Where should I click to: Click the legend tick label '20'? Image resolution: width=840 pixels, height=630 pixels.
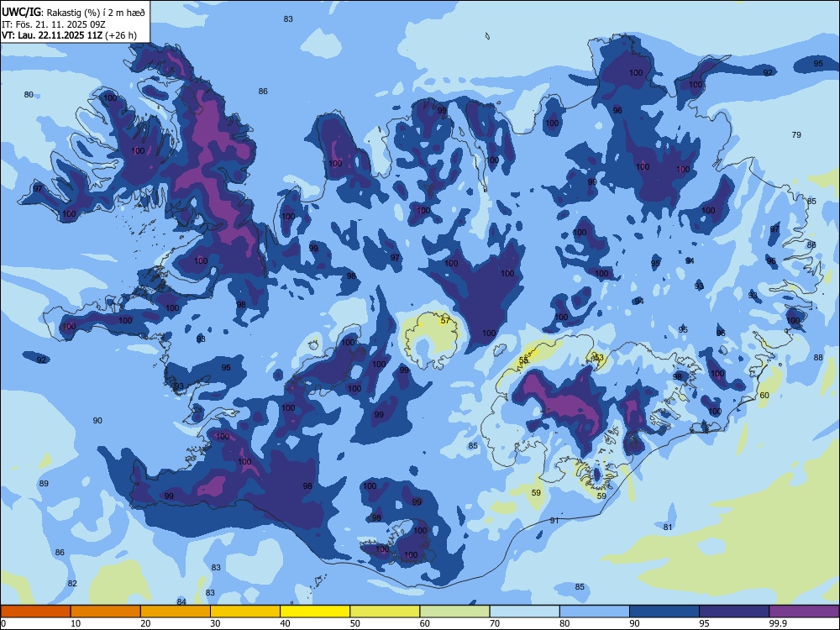tap(145, 623)
